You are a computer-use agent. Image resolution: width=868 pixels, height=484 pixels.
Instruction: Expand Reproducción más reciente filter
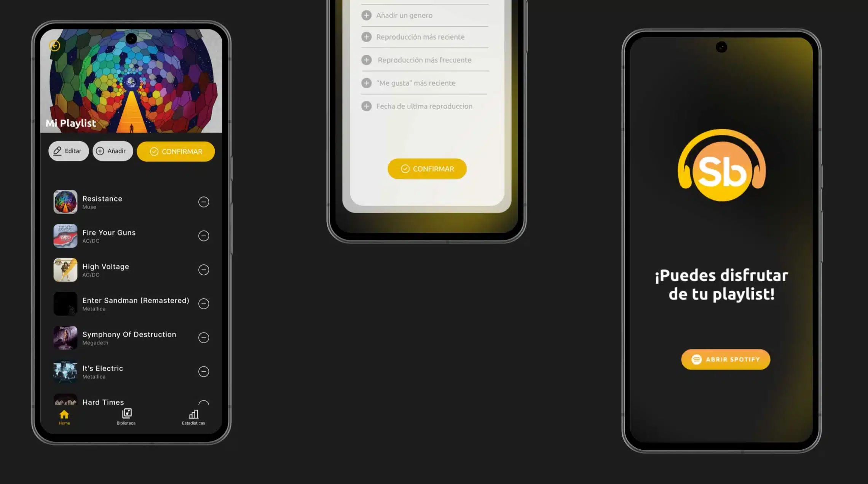coord(367,37)
